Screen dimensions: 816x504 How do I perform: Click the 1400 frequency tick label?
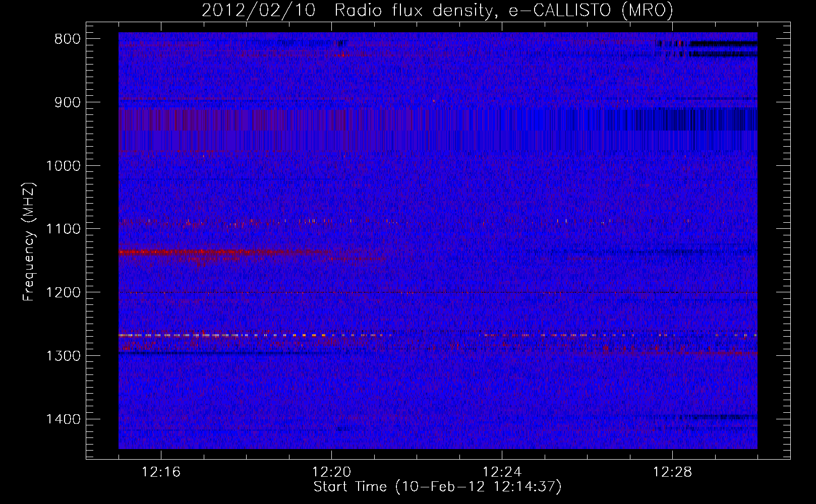click(x=63, y=419)
